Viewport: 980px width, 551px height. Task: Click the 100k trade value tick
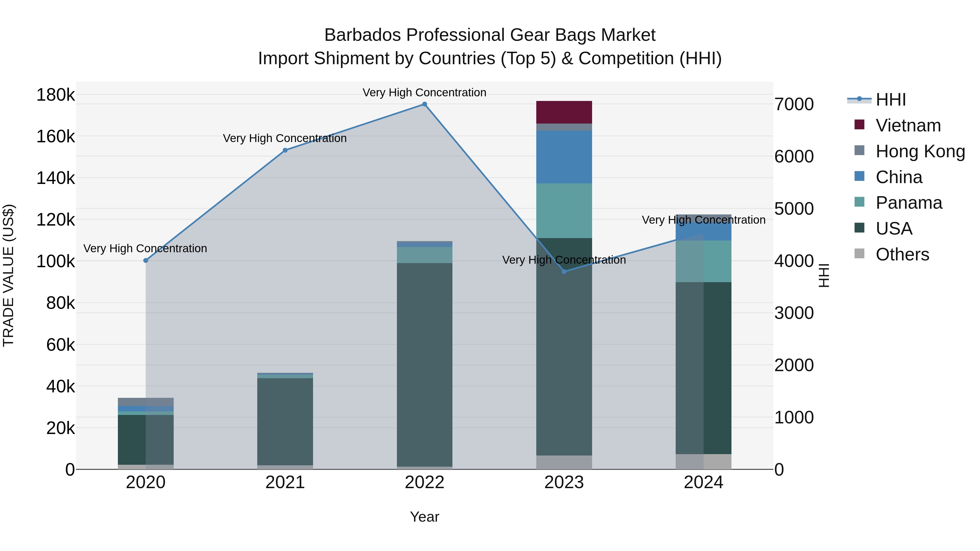pos(56,261)
